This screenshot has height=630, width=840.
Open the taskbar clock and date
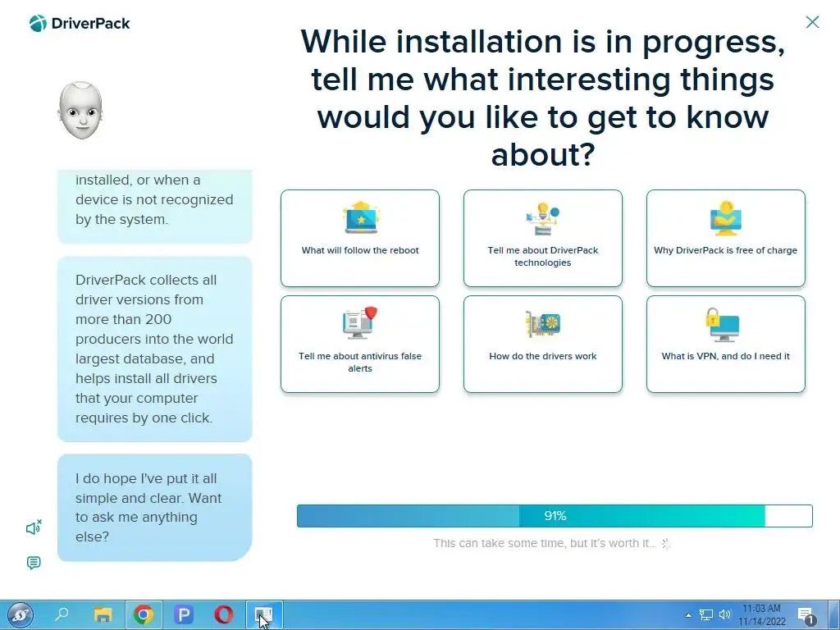(762, 615)
